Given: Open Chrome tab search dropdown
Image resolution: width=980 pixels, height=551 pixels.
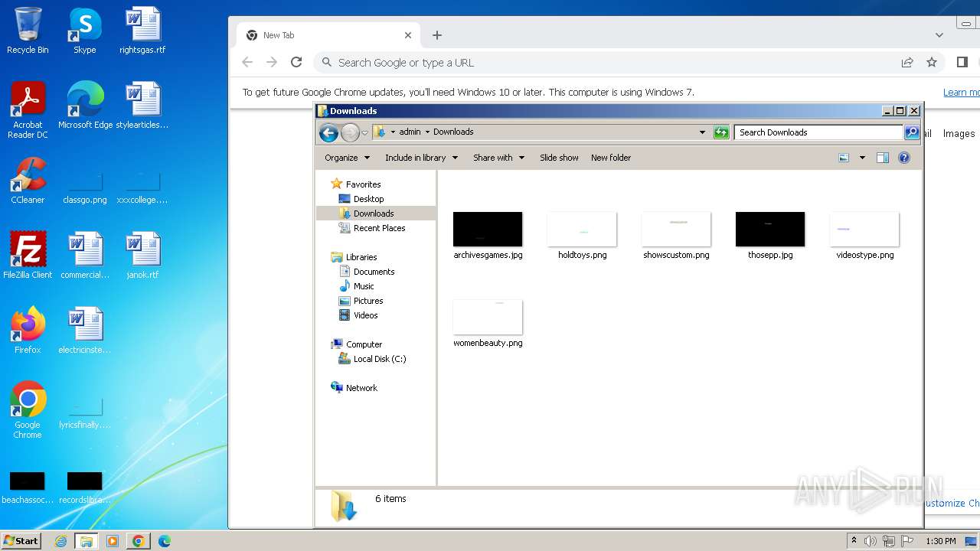Looking at the screenshot, I should pyautogui.click(x=939, y=35).
